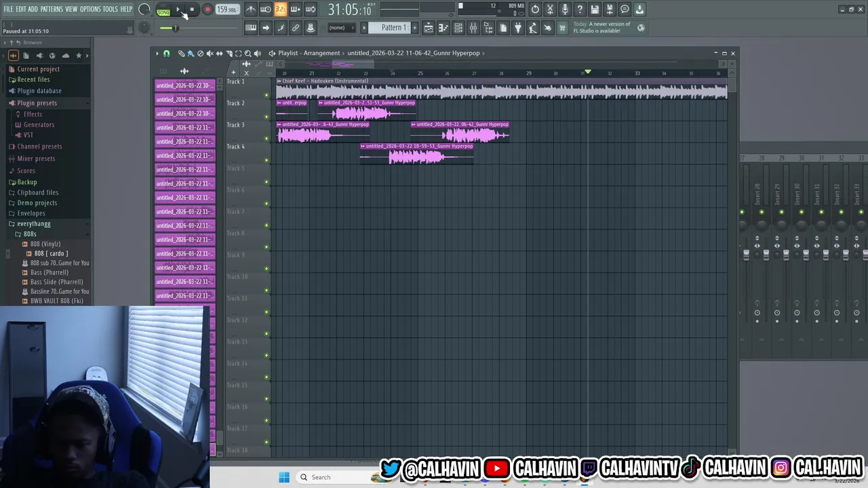Toggle the metronome icon
This screenshot has width=868, height=488.
point(251,9)
